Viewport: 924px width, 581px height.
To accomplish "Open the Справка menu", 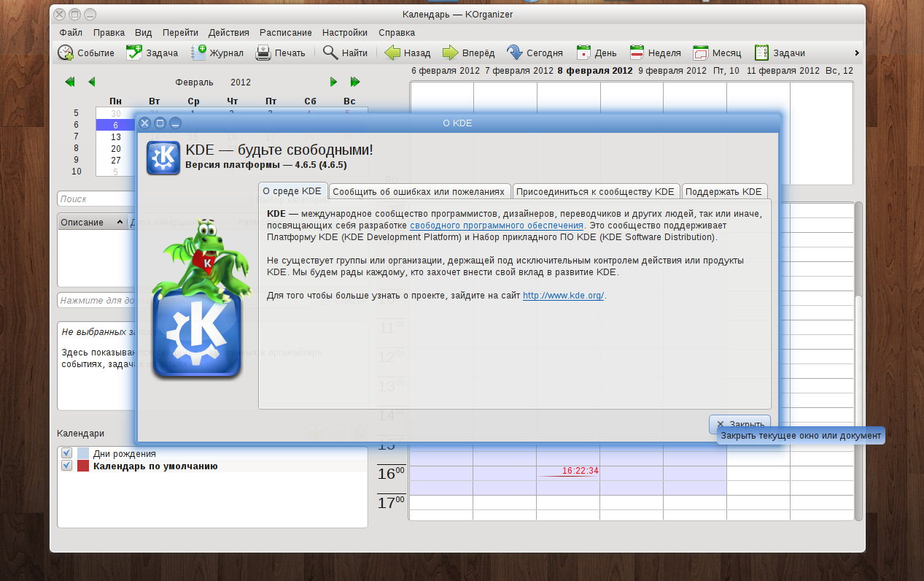I will click(397, 33).
